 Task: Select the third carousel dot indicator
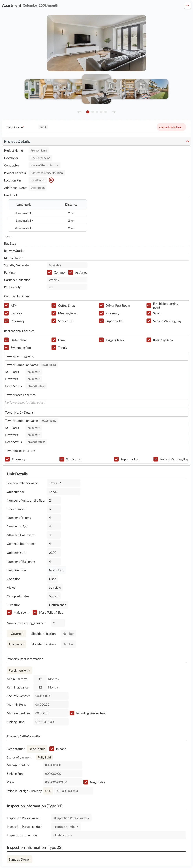pyautogui.click(x=97, y=112)
